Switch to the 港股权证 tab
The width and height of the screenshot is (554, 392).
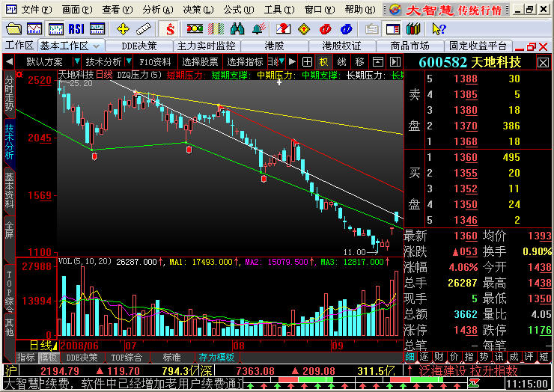341,46
